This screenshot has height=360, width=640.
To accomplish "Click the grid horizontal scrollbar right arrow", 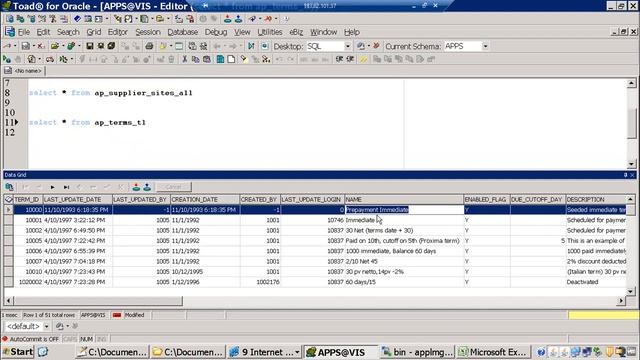I will pyautogui.click(x=621, y=301).
